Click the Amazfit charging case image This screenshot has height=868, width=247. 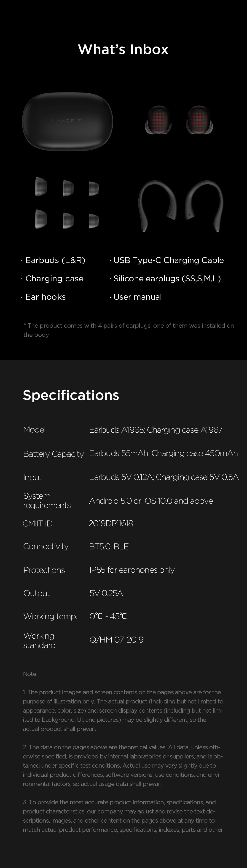pyautogui.click(x=67, y=121)
